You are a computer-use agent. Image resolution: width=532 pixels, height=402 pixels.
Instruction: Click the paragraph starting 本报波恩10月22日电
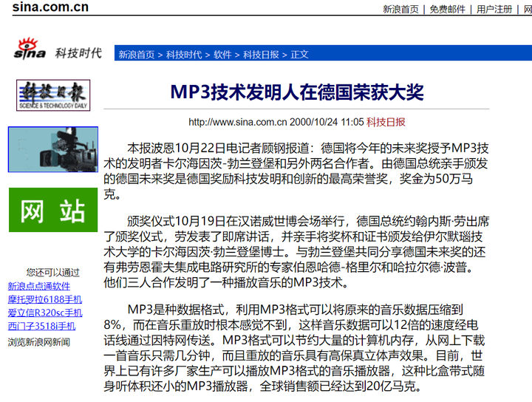pos(296,171)
